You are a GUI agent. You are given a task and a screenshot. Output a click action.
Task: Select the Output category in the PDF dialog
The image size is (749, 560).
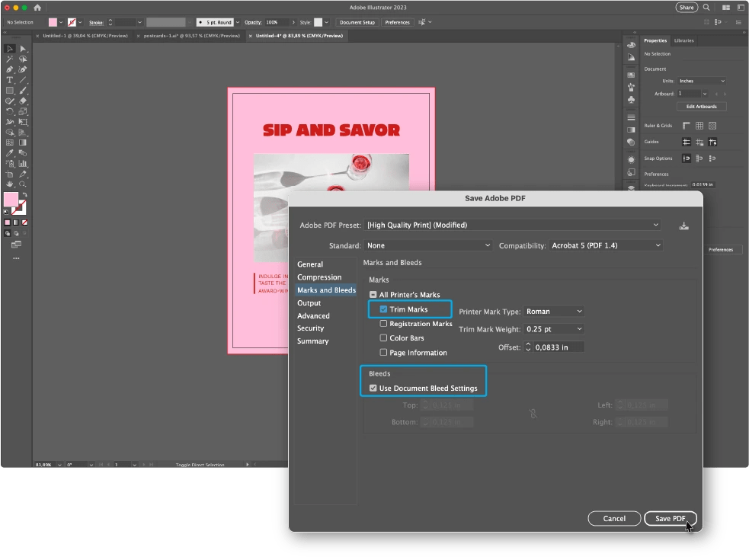(309, 302)
